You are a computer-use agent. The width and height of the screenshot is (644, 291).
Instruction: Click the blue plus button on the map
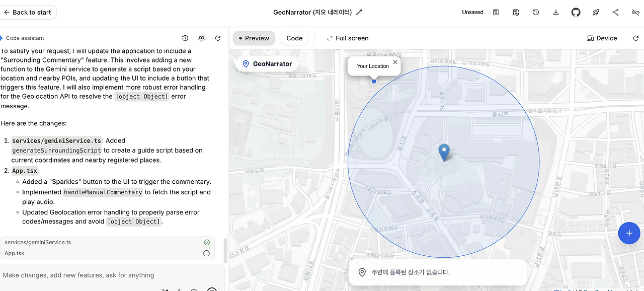[x=629, y=233]
